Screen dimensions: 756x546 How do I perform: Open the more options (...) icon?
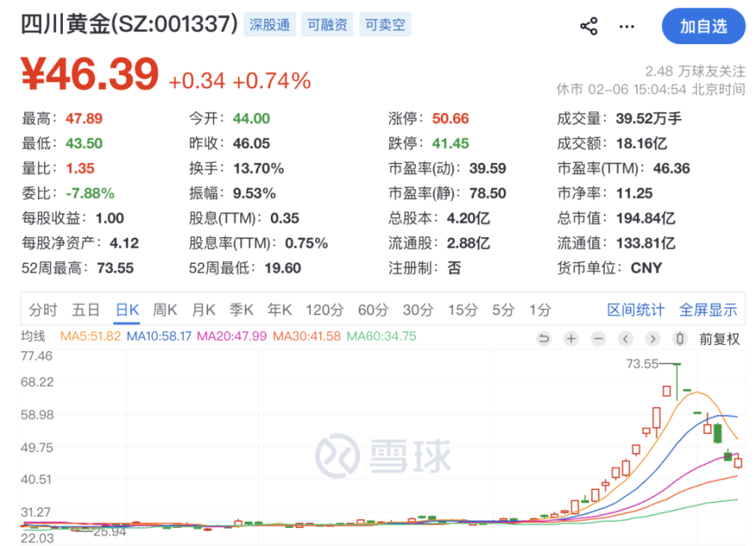pos(627,26)
